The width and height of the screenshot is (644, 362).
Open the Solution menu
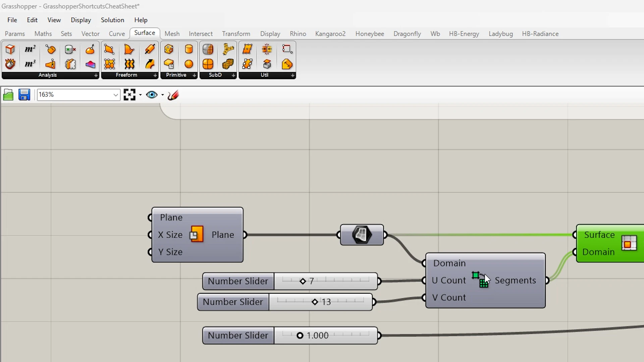(112, 20)
